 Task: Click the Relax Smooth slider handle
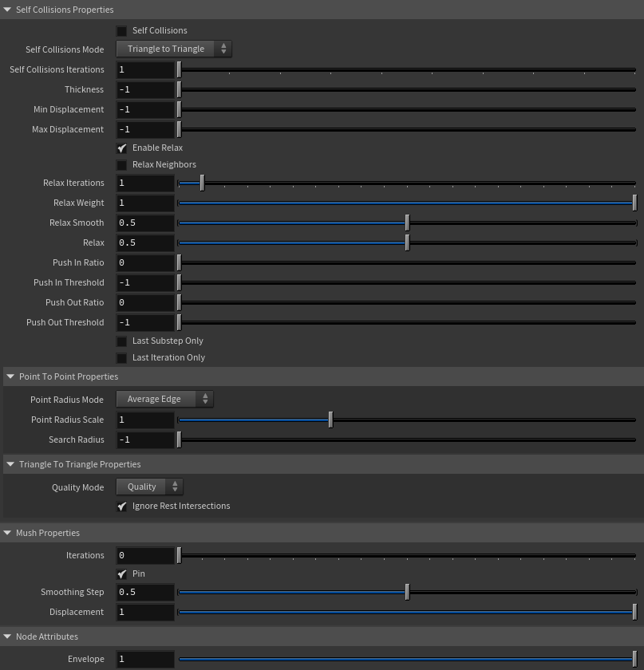pyautogui.click(x=407, y=223)
